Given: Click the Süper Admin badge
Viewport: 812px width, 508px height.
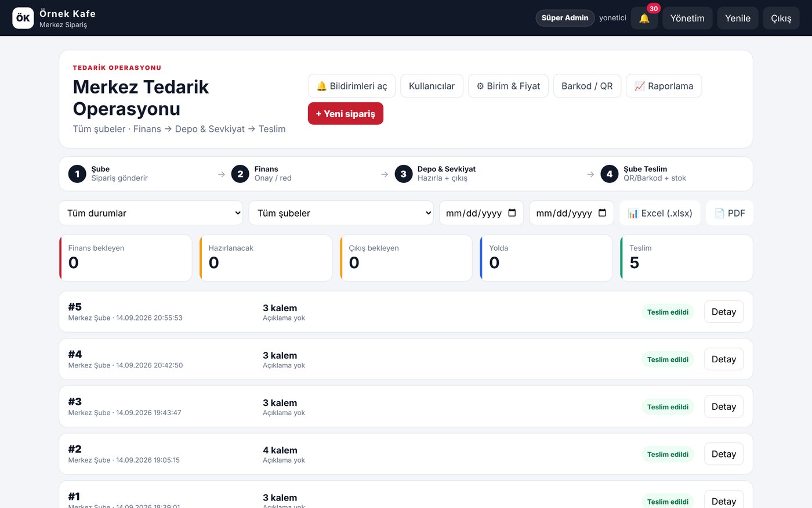Looking at the screenshot, I should (565, 18).
